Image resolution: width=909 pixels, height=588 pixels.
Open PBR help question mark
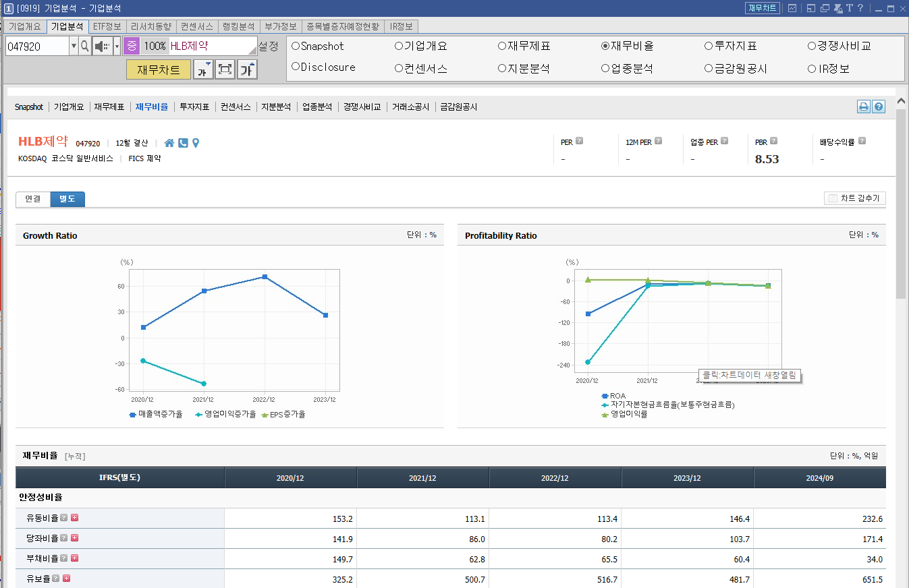click(x=773, y=142)
